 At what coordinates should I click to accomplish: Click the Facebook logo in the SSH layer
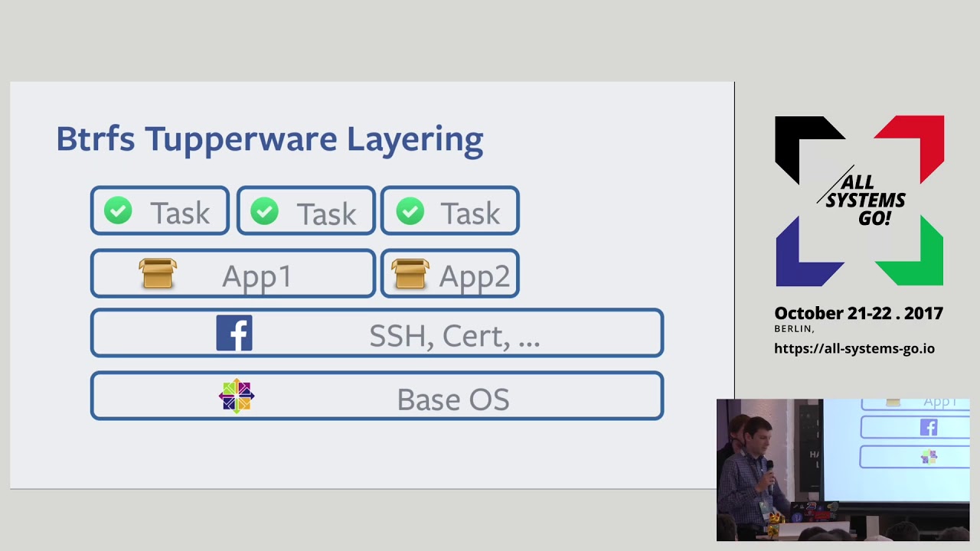234,334
